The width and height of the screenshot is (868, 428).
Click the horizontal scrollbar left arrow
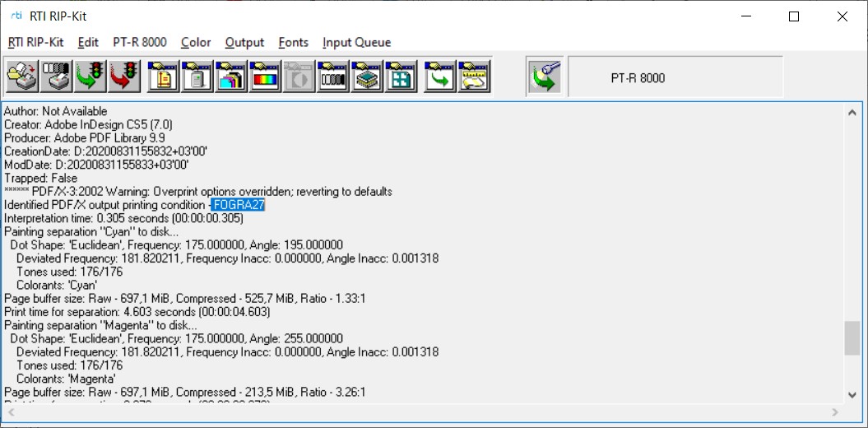point(11,412)
